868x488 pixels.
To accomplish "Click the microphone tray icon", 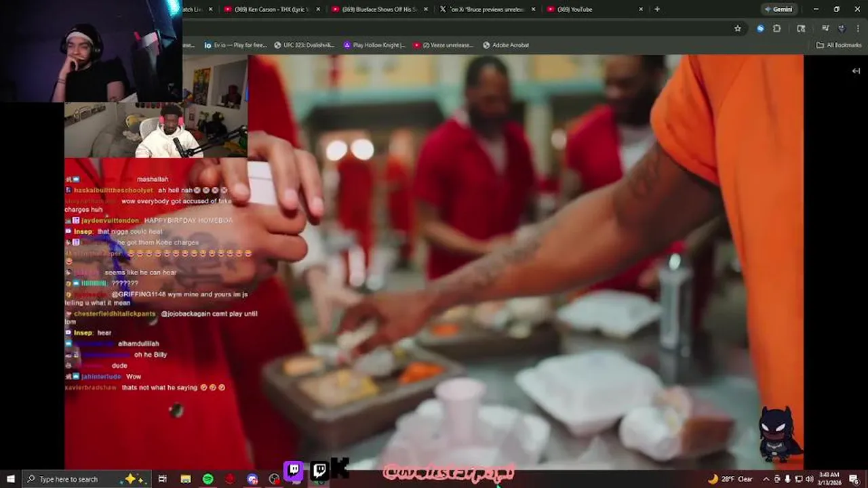I will [x=787, y=479].
